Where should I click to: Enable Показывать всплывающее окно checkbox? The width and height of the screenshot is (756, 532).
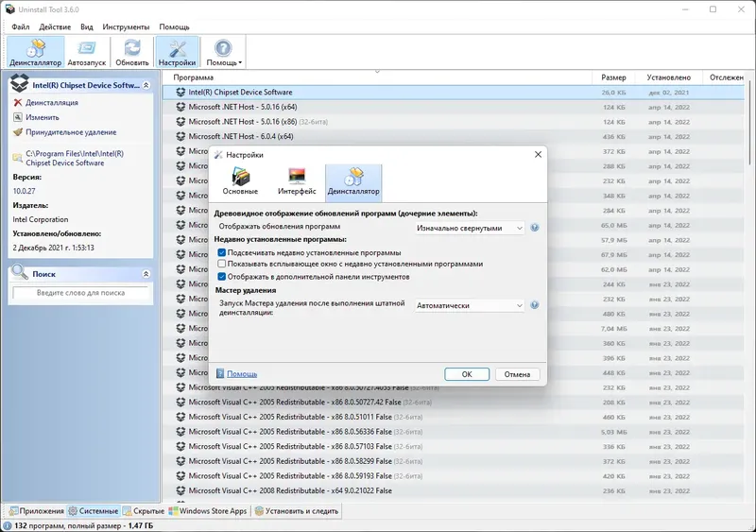point(222,264)
